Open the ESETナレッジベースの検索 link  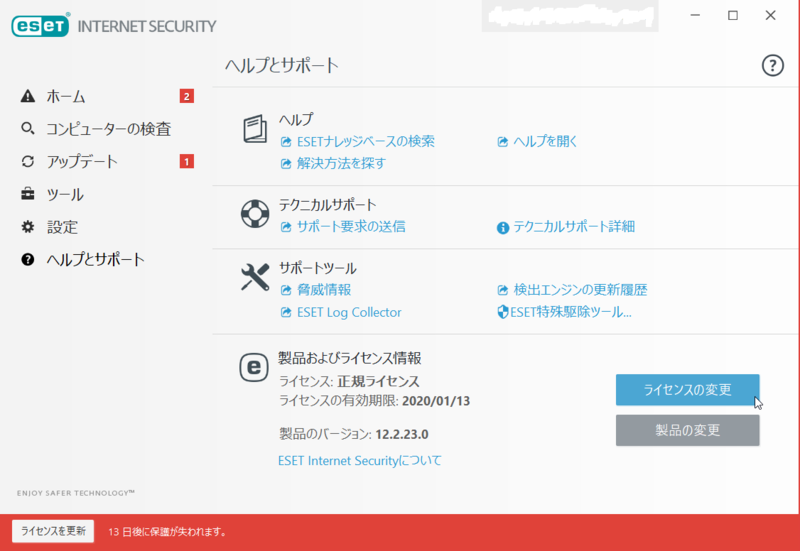click(366, 141)
